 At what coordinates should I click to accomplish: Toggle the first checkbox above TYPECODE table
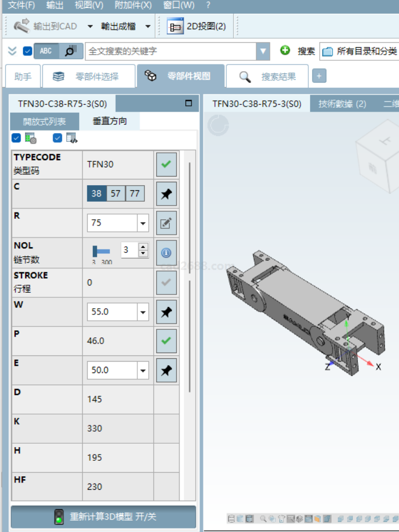click(x=16, y=138)
